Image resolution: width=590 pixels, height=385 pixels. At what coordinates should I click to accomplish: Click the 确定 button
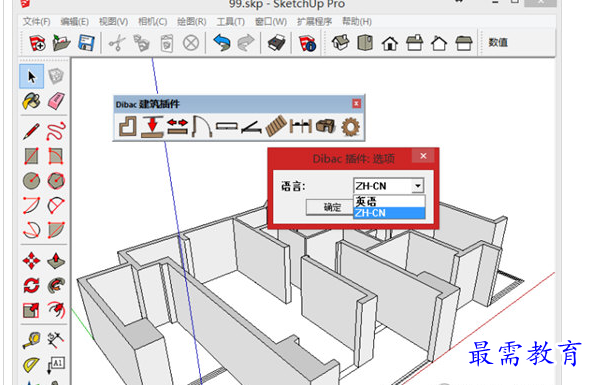pos(330,207)
